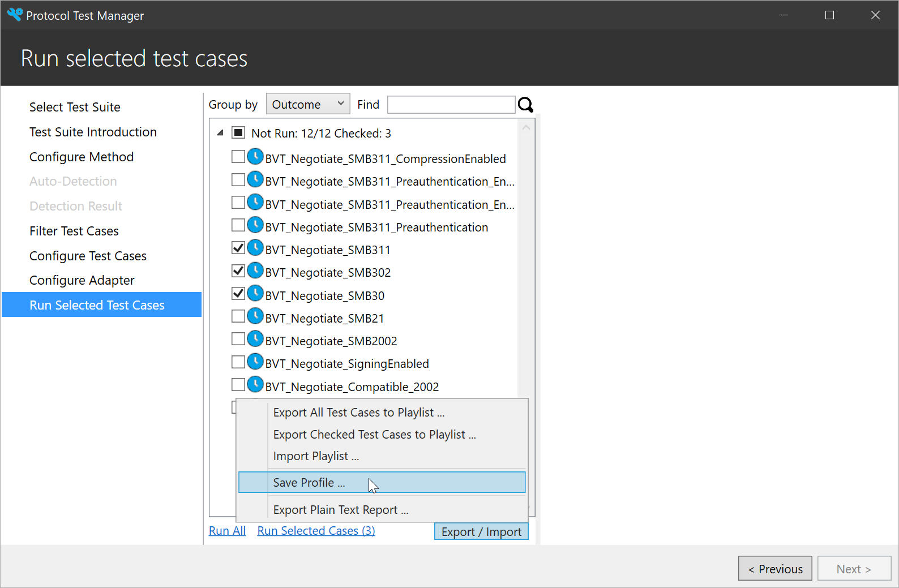Click the window Maximize button
The image size is (899, 588).
tap(829, 15)
